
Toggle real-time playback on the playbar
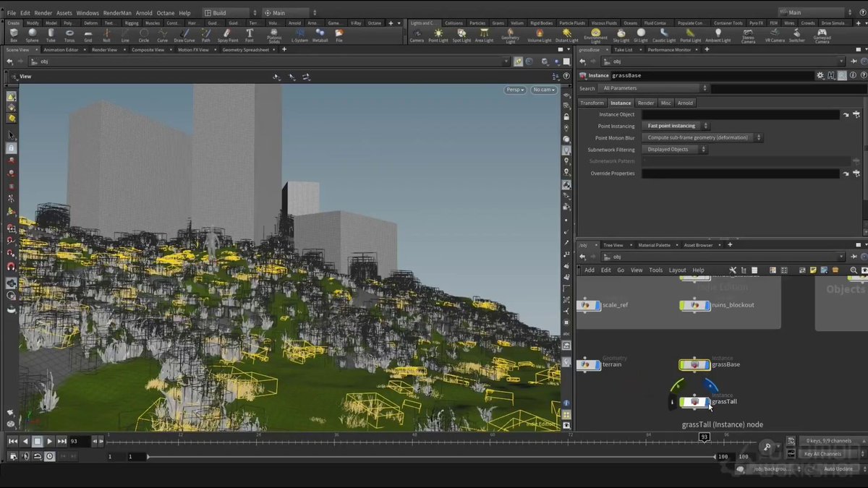(x=49, y=456)
